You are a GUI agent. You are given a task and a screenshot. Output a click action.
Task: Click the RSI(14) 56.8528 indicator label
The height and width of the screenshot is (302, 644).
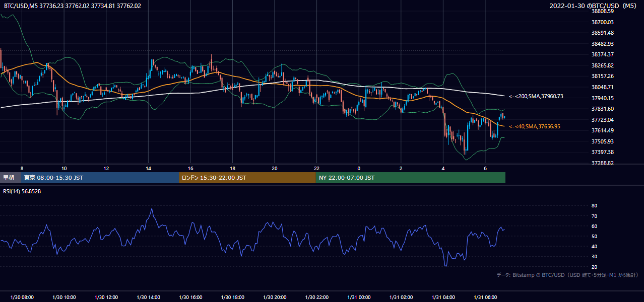point(22,191)
